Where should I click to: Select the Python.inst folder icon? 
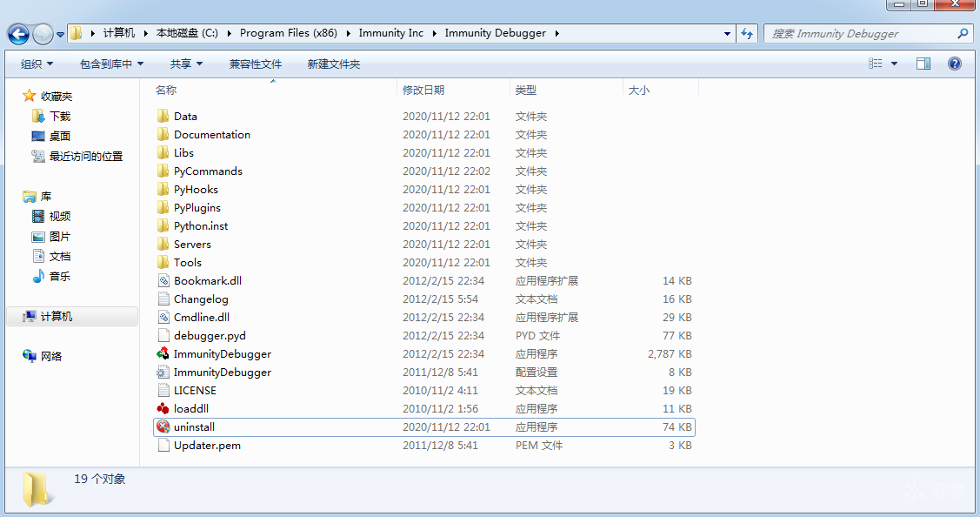click(x=163, y=225)
